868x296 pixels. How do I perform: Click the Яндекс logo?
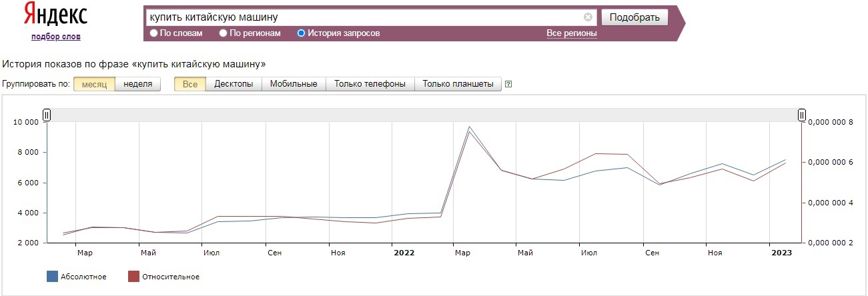[55, 15]
